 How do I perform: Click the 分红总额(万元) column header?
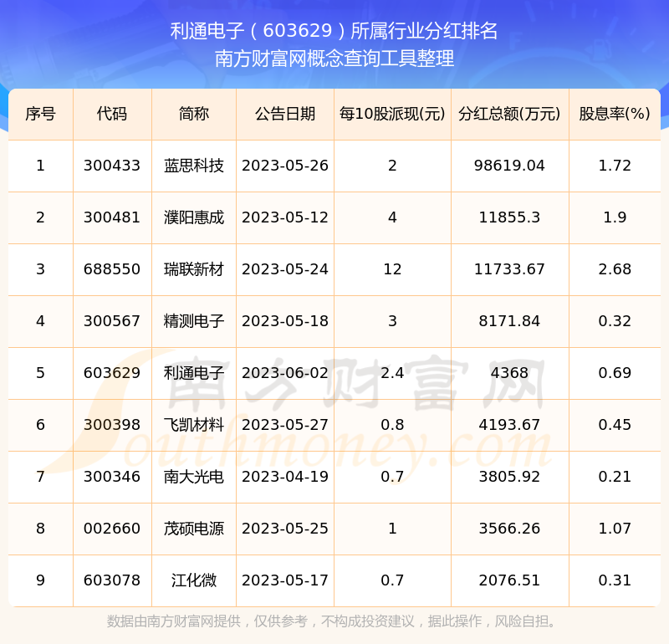(x=509, y=114)
